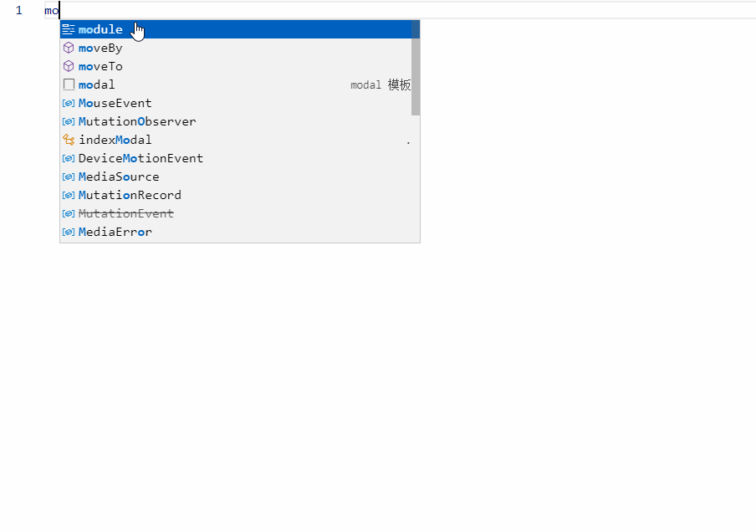The width and height of the screenshot is (756, 532).
Task: Click the suggestion list scrollbar thumb
Action: click(x=416, y=68)
